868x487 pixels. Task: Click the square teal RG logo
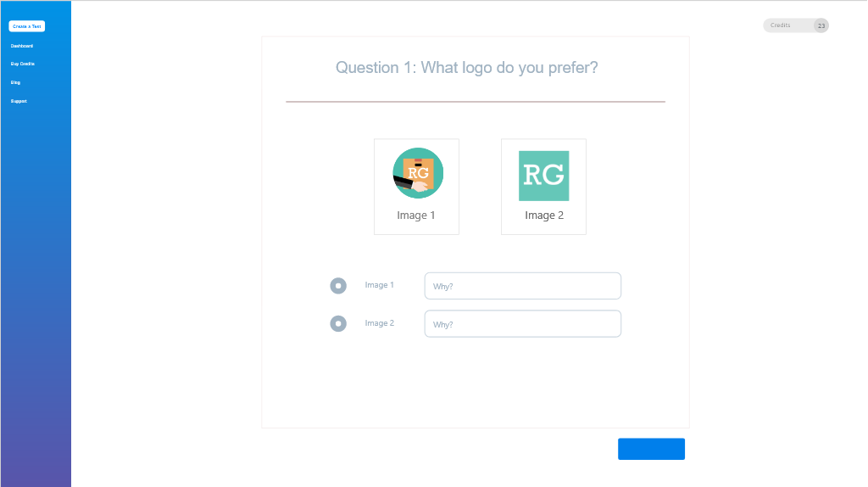[x=543, y=176]
